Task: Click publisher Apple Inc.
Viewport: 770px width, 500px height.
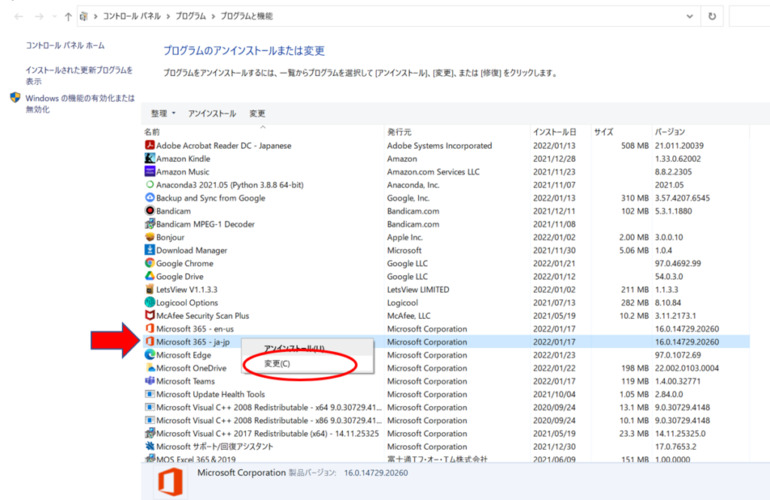Action: pyautogui.click(x=405, y=237)
